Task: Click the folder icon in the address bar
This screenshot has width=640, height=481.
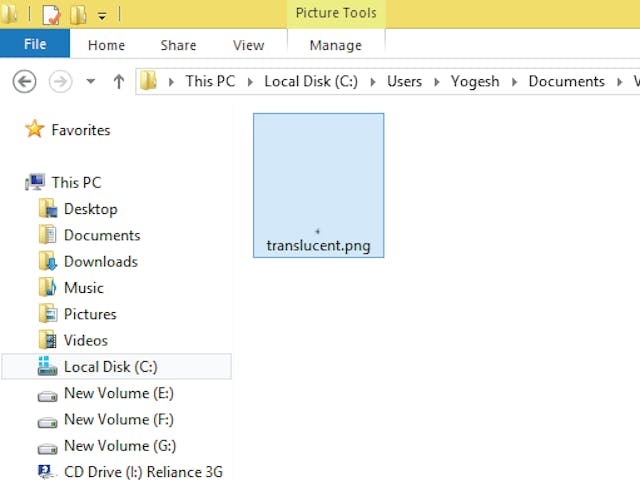Action: tap(149, 82)
